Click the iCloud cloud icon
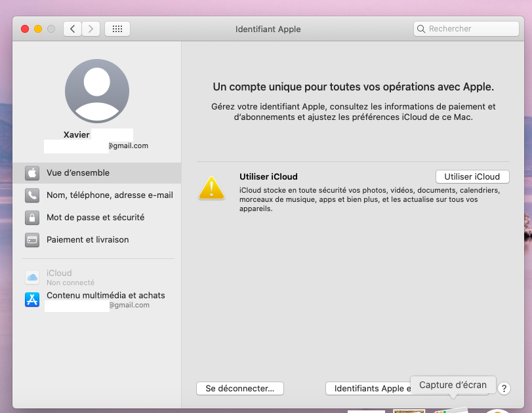 (32, 277)
